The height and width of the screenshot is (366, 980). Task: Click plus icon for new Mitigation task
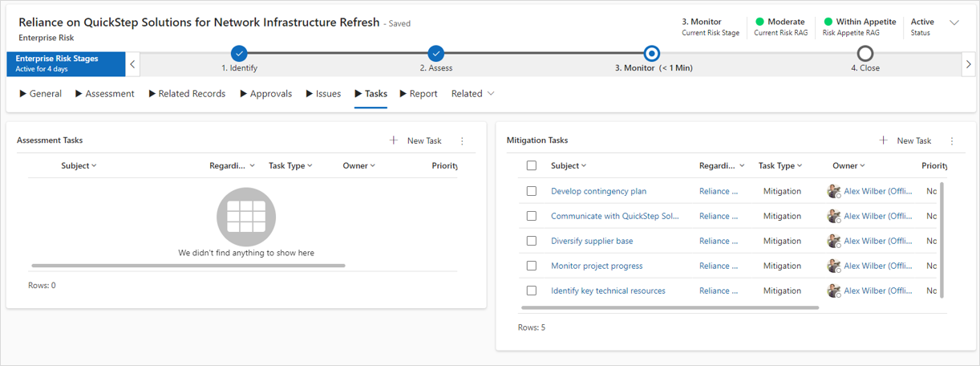pyautogui.click(x=883, y=140)
